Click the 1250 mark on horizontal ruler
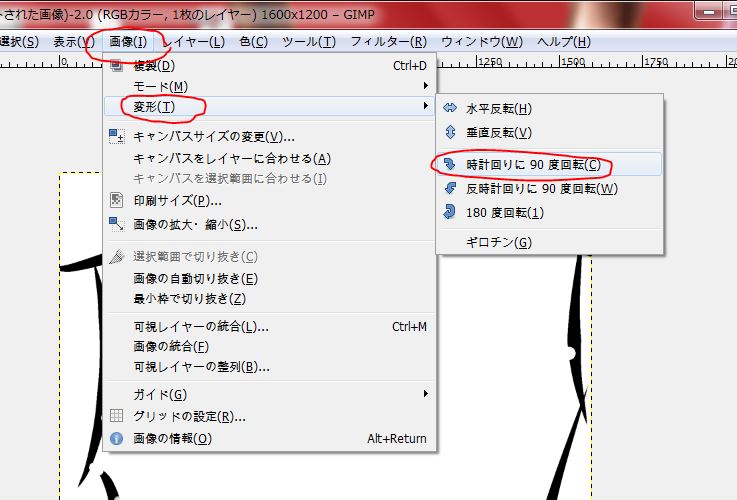The width and height of the screenshot is (737, 500). pyautogui.click(x=490, y=62)
